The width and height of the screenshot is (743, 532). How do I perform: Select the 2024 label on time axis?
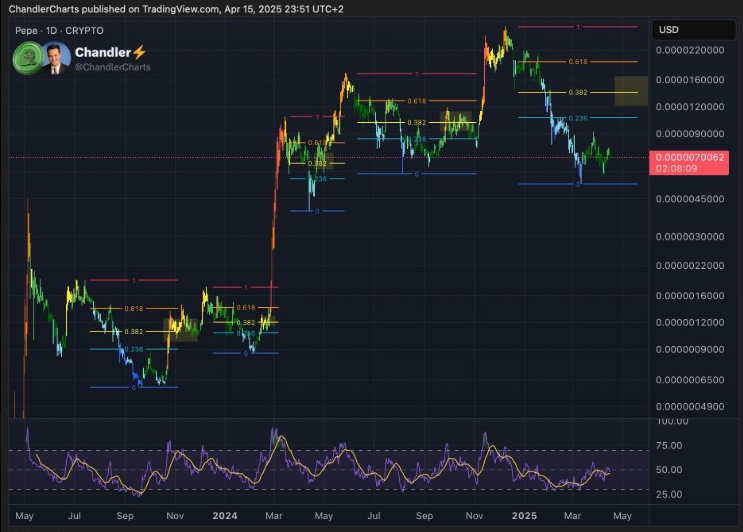click(225, 516)
